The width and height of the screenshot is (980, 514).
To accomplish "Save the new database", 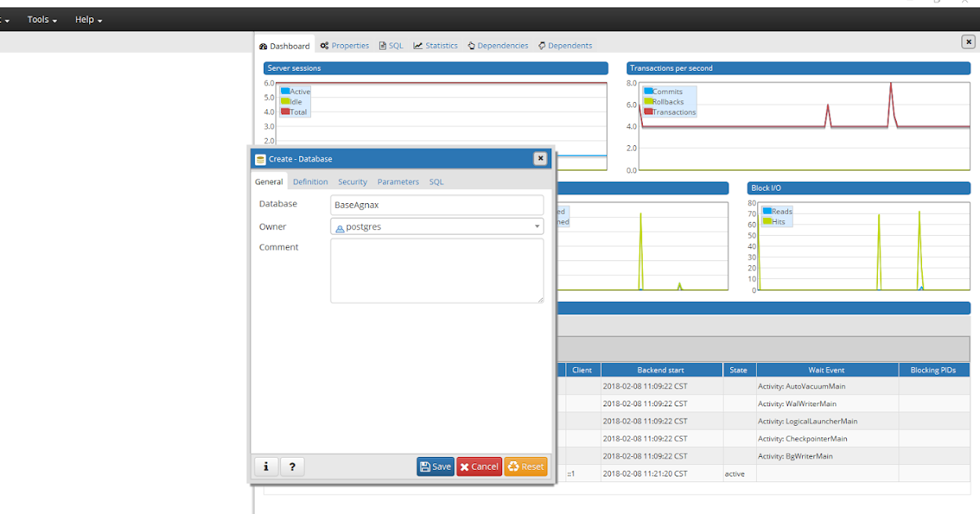I will coord(435,466).
